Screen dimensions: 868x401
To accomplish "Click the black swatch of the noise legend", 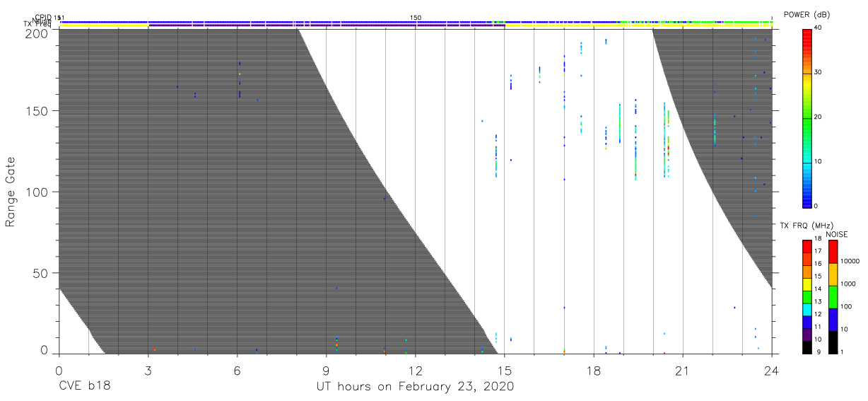I will point(833,342).
